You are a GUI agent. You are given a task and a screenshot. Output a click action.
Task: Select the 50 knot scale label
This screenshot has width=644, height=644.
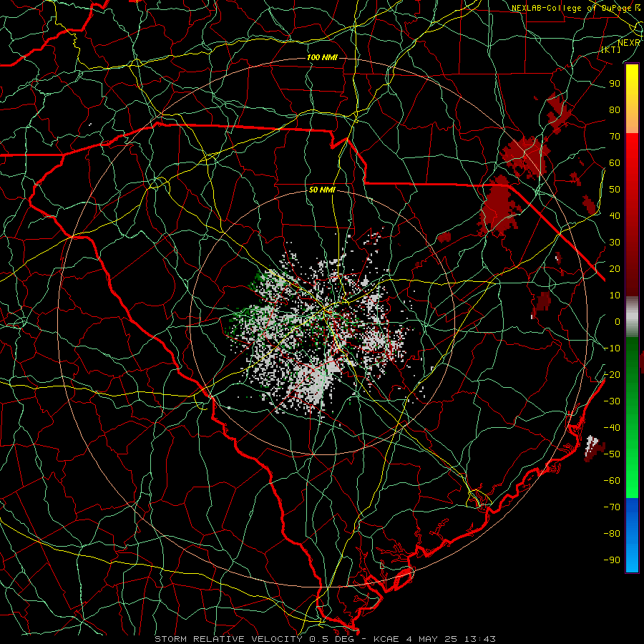[615, 190]
